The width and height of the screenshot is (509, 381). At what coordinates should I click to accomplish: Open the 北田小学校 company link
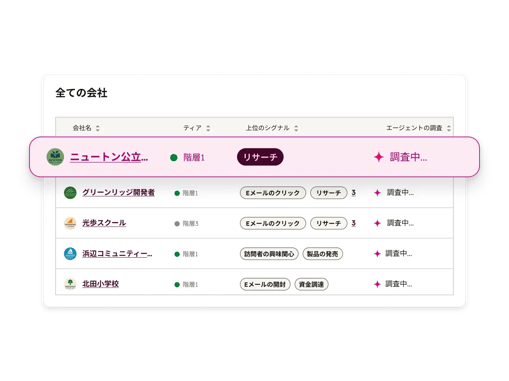click(x=100, y=284)
